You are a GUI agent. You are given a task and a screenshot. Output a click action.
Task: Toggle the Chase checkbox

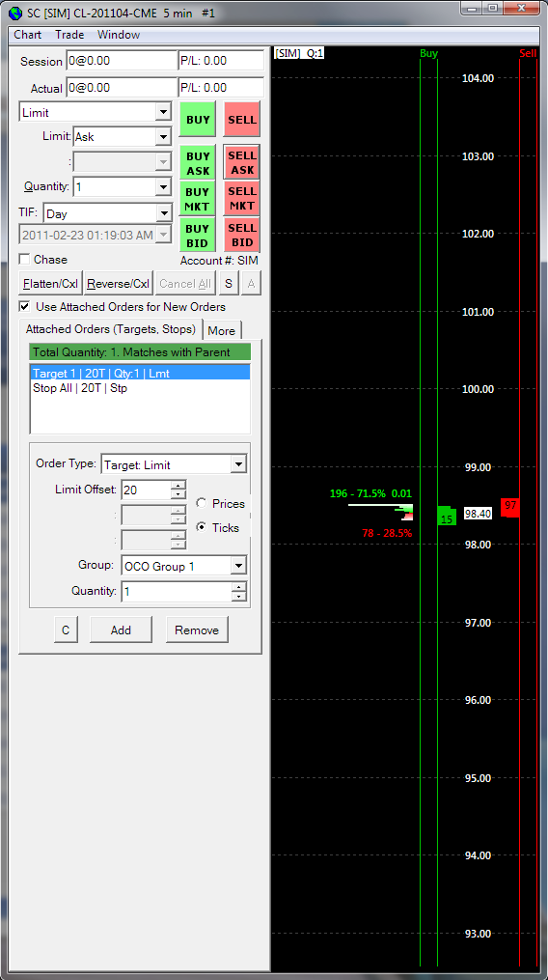click(24, 260)
